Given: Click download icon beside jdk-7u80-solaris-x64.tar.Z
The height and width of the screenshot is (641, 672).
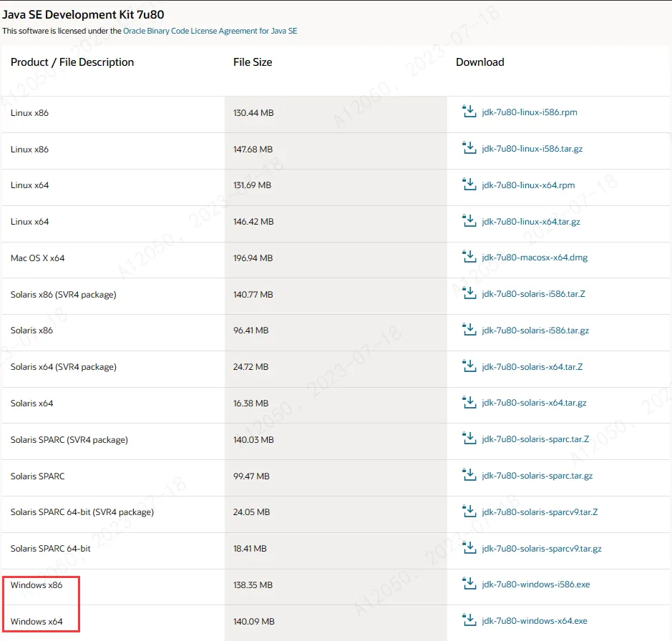Looking at the screenshot, I should coord(469,366).
